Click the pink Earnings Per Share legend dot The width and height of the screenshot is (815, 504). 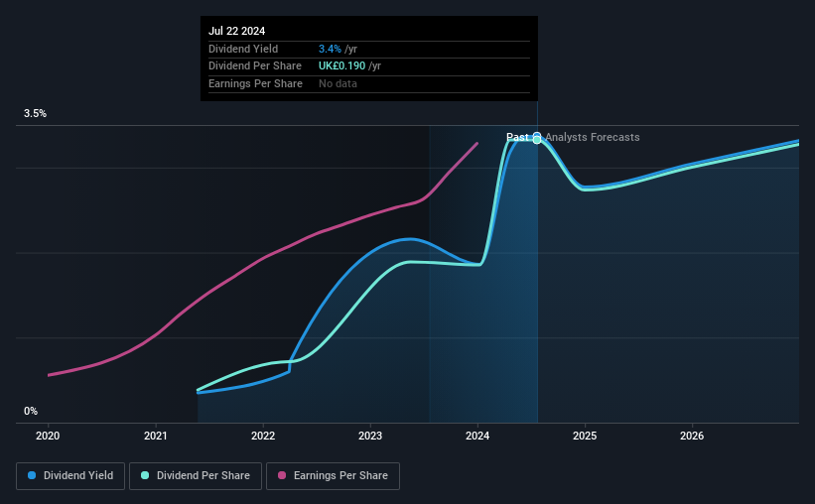[282, 475]
